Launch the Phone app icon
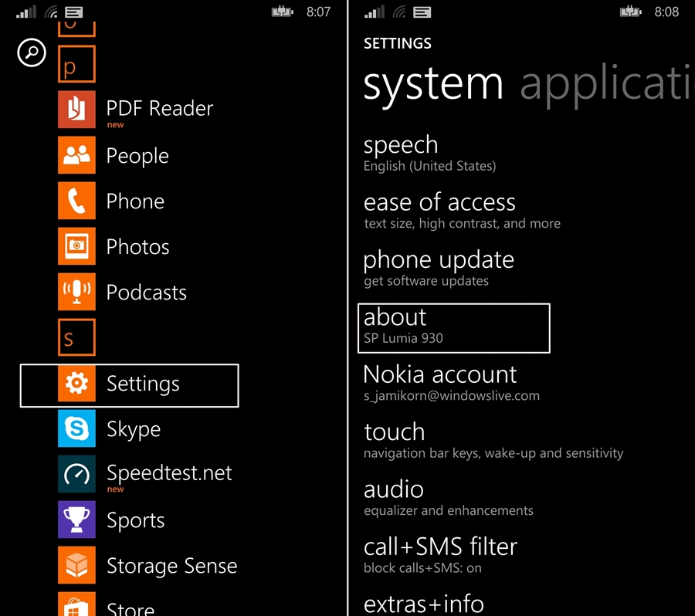 pos(76,201)
